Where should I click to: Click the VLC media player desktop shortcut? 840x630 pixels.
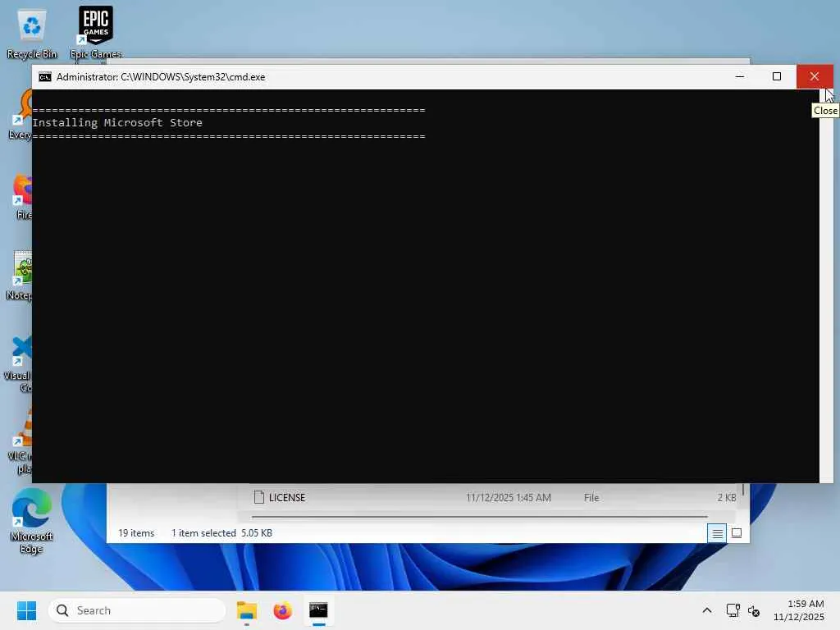(x=21, y=441)
